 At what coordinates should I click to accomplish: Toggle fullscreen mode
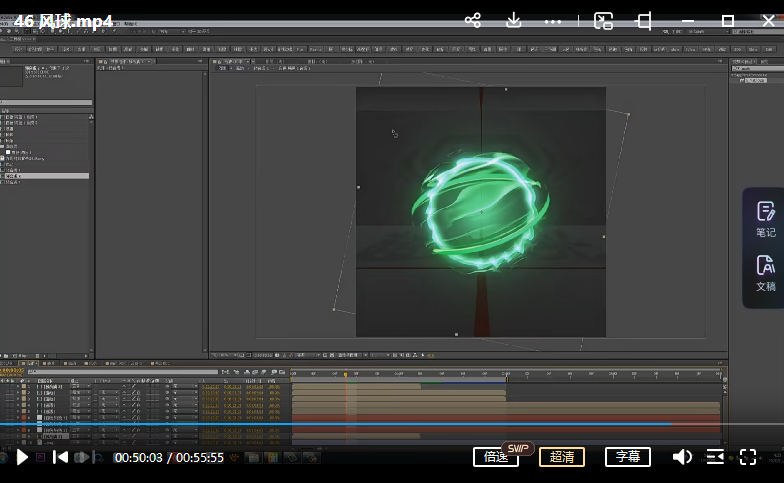click(747, 457)
